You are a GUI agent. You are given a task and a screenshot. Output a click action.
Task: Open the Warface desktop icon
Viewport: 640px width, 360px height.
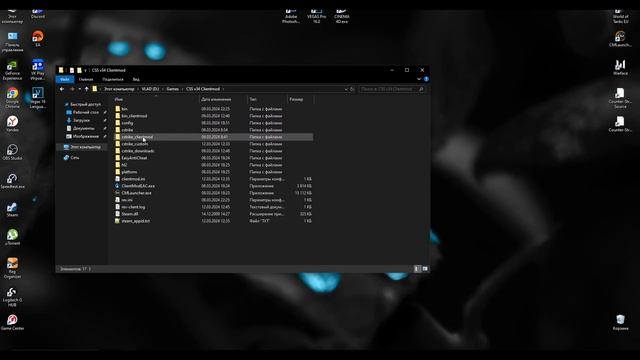(x=620, y=68)
